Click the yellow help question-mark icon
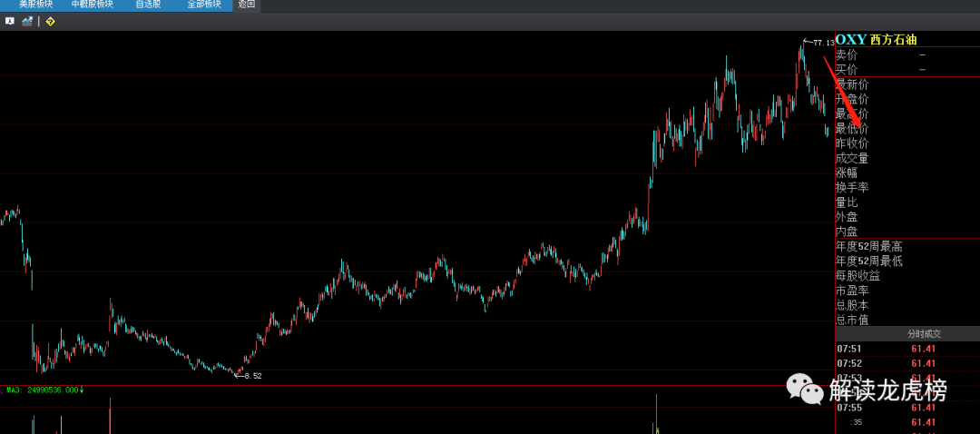Screen dimensions: 980x434 click(50, 21)
